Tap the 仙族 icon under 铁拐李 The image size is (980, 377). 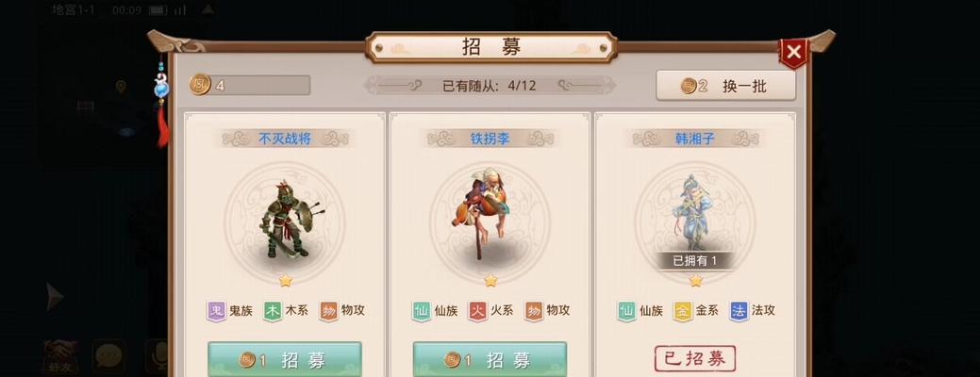pos(422,311)
